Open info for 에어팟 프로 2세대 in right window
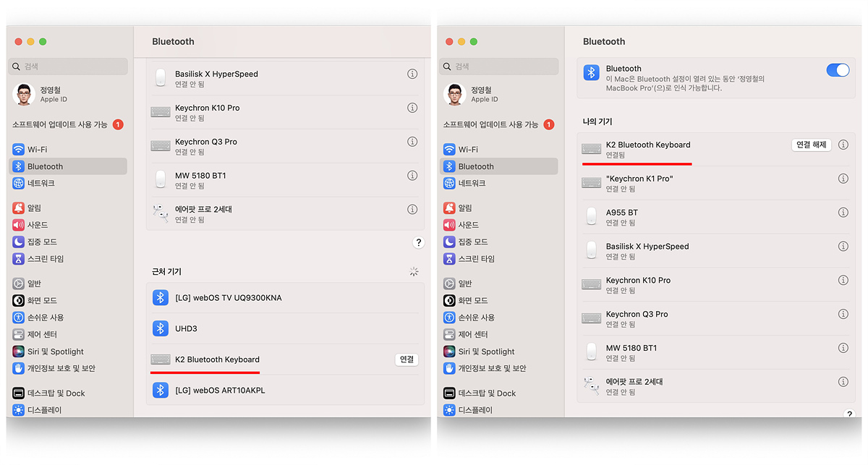 click(x=843, y=381)
